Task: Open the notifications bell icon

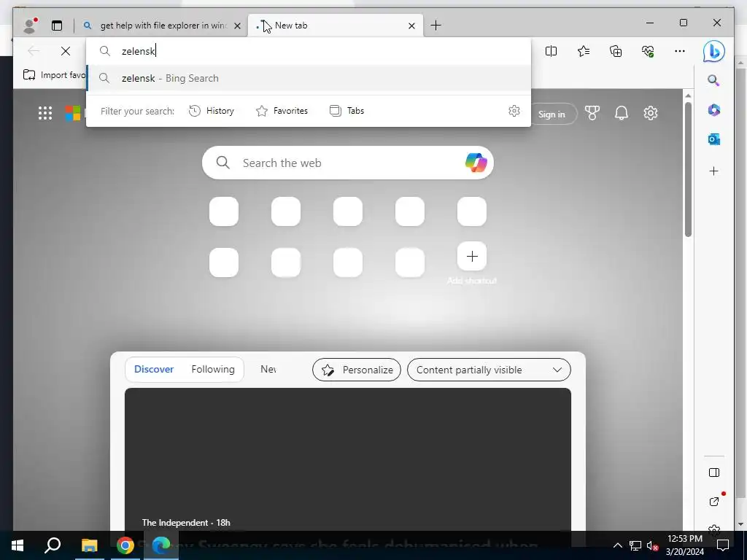Action: [x=622, y=113]
